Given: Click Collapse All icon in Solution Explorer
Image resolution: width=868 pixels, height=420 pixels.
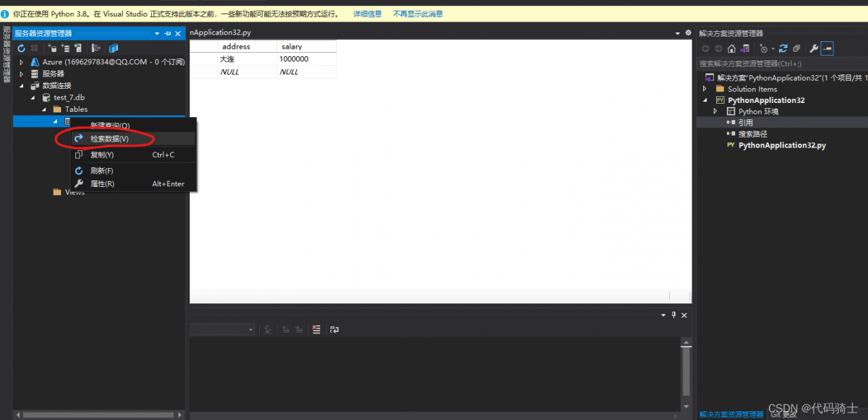Looking at the screenshot, I should (x=796, y=49).
